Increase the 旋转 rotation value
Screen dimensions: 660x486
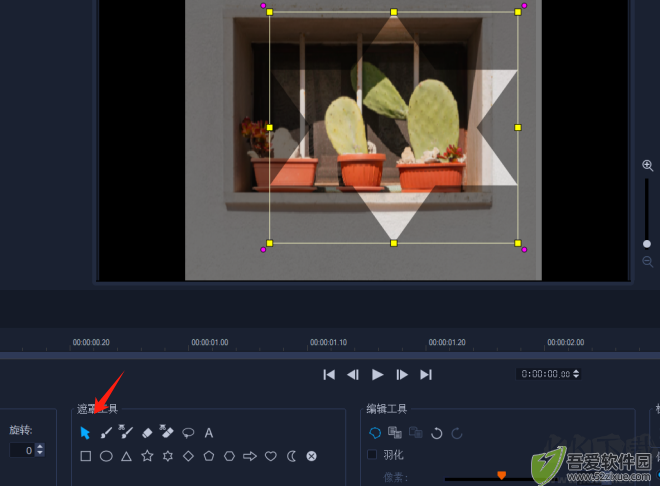click(x=40, y=447)
